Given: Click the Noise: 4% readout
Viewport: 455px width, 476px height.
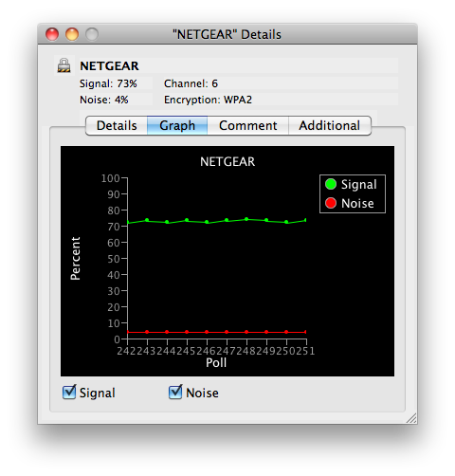Looking at the screenshot, I should tap(104, 100).
